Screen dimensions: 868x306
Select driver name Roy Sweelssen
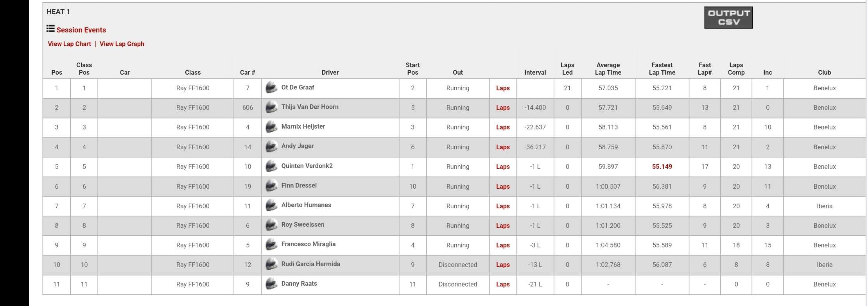(x=303, y=225)
